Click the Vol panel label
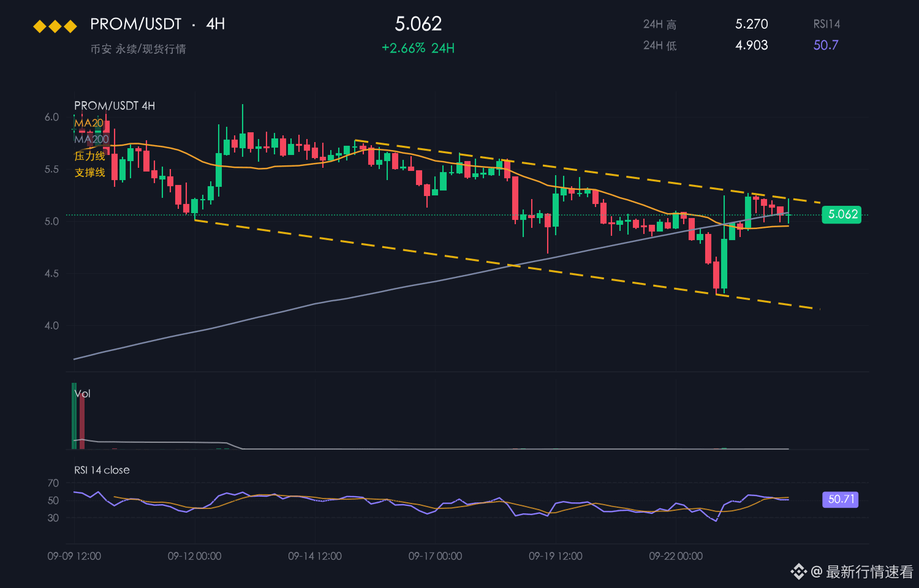The width and height of the screenshot is (919, 588). (x=83, y=394)
